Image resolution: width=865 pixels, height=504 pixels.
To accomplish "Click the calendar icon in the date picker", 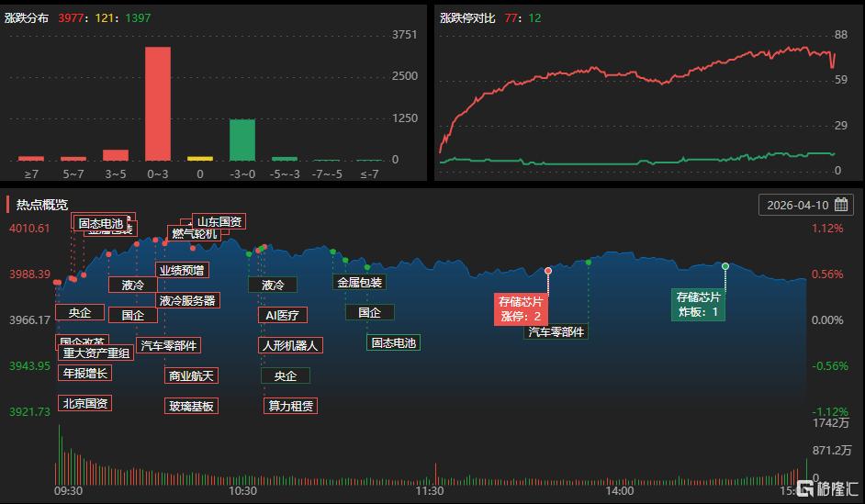I will (840, 205).
